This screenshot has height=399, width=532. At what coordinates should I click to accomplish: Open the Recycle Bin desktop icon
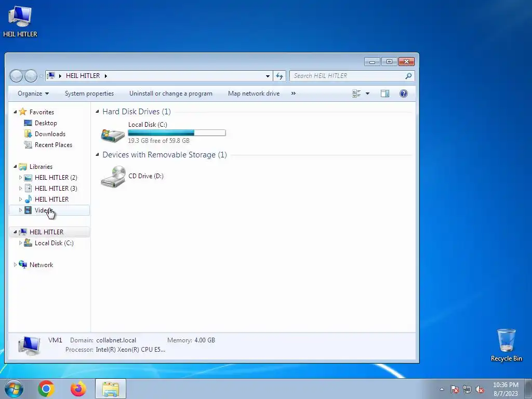point(506,345)
